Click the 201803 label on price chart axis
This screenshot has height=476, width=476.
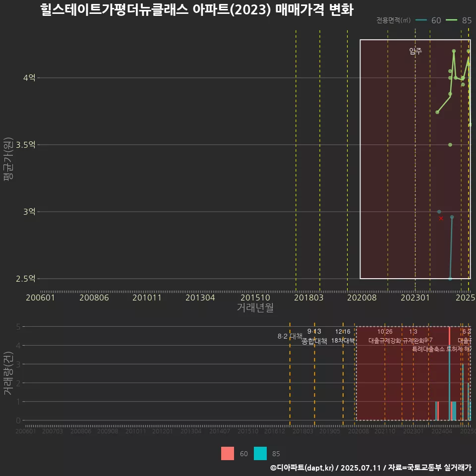pyautogui.click(x=309, y=297)
